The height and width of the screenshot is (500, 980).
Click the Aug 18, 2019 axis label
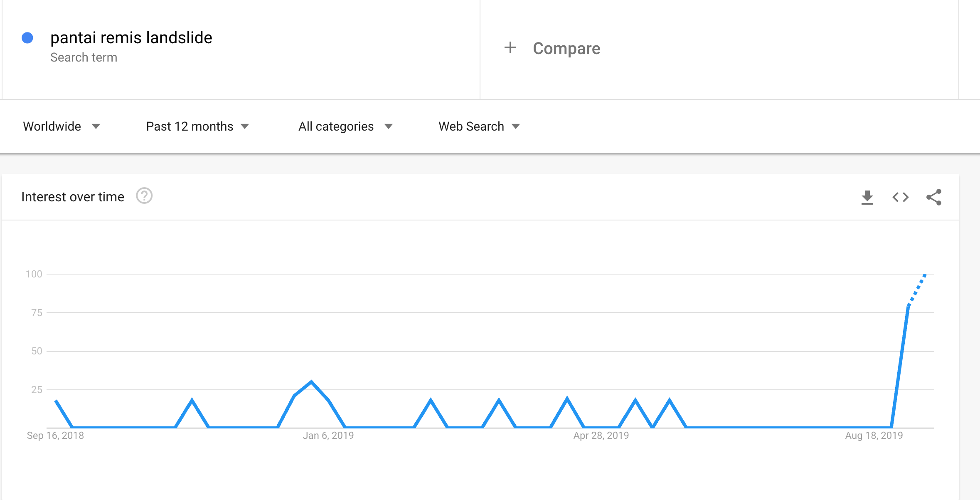pos(874,436)
